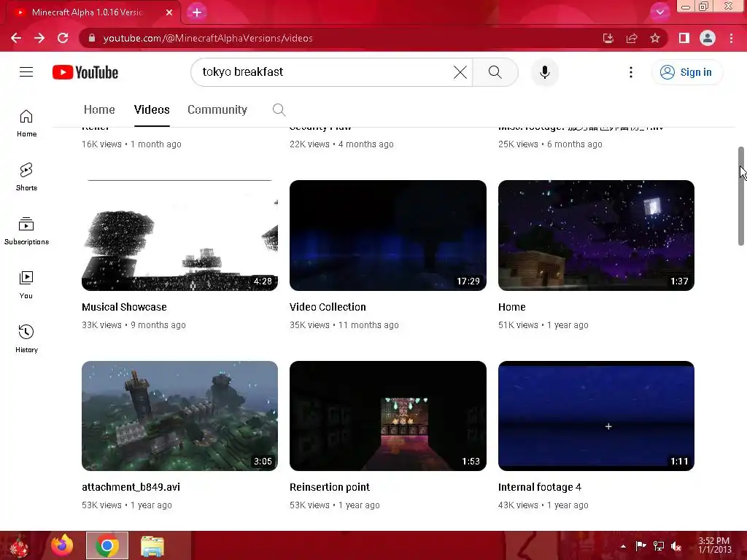Open YouTube settings three-dot menu
747x560 pixels.
tap(631, 72)
